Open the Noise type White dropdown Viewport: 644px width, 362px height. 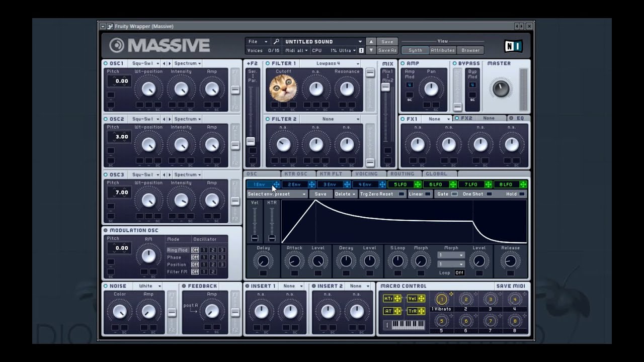coord(148,286)
